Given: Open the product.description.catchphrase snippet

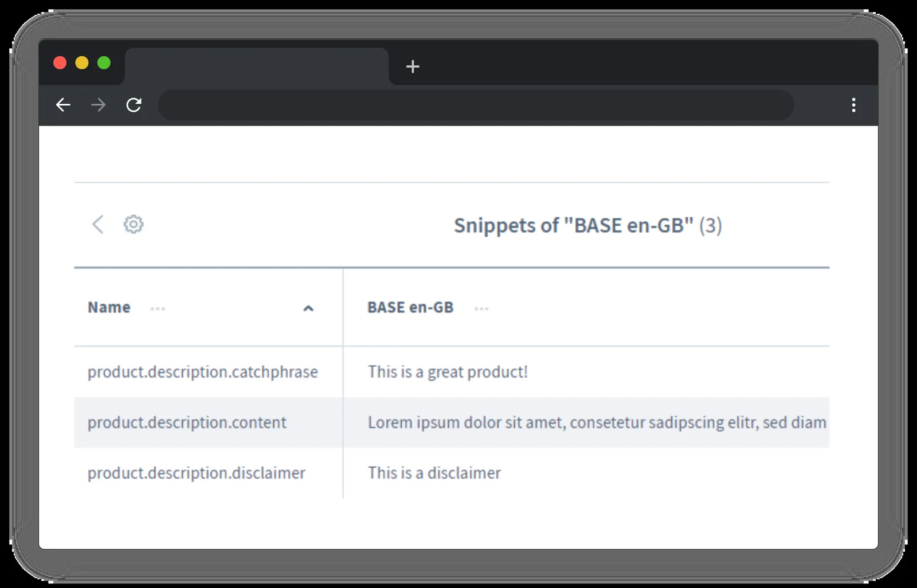Looking at the screenshot, I should point(202,372).
